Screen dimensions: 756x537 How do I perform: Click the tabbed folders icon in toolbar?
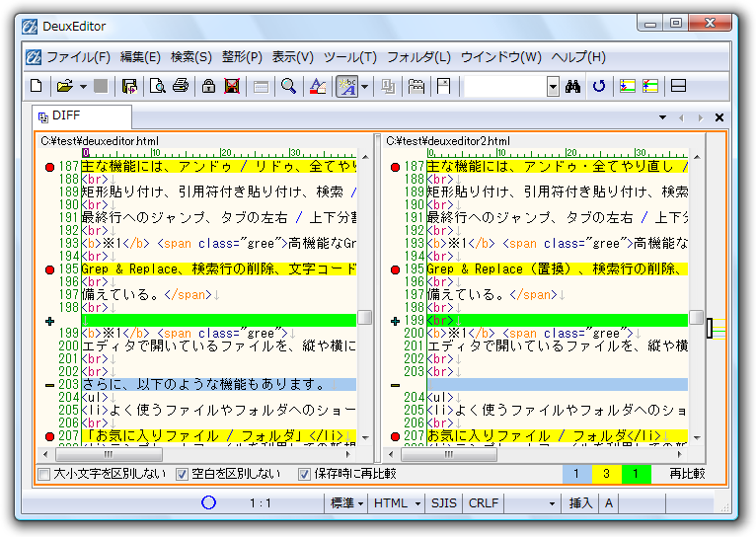(416, 86)
